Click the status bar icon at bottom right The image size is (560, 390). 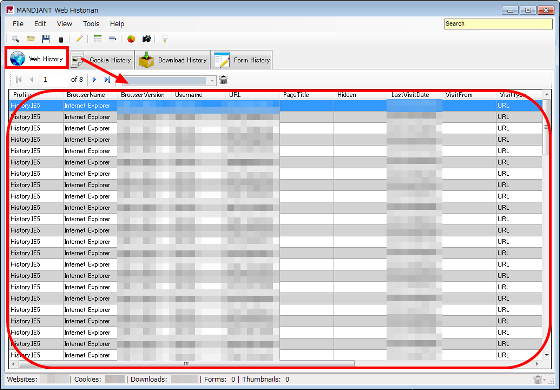(x=538, y=379)
